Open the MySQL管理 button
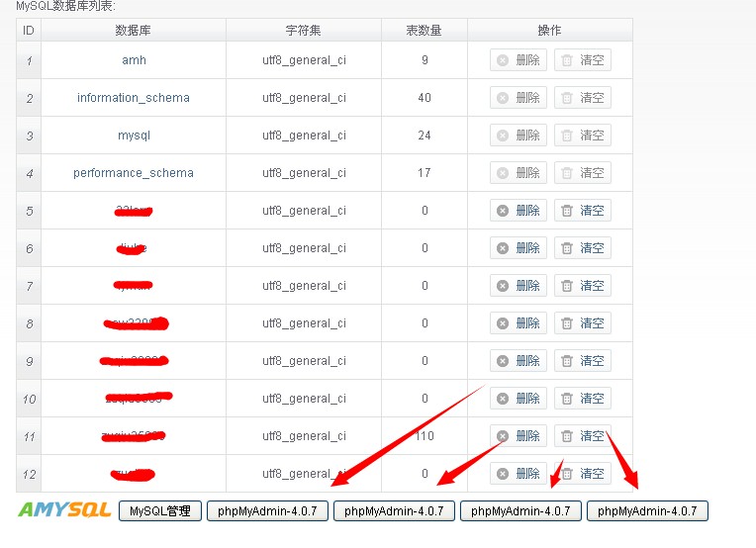This screenshot has width=756, height=548. (160, 511)
